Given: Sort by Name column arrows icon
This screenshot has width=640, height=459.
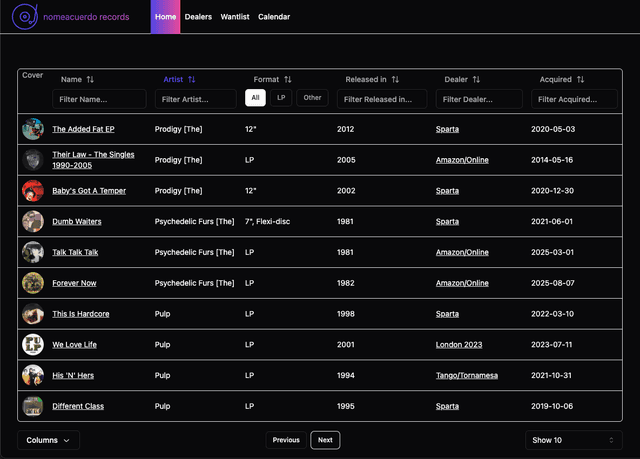Looking at the screenshot, I should coord(90,79).
